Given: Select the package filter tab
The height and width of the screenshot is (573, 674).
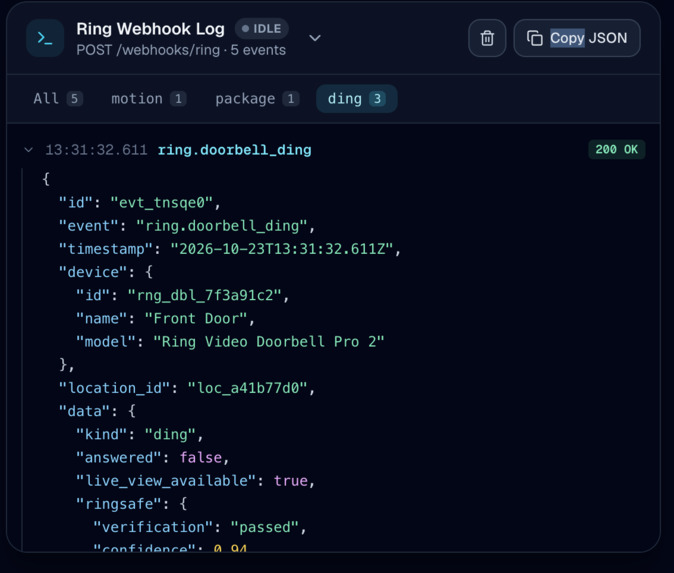Looking at the screenshot, I should (x=257, y=99).
